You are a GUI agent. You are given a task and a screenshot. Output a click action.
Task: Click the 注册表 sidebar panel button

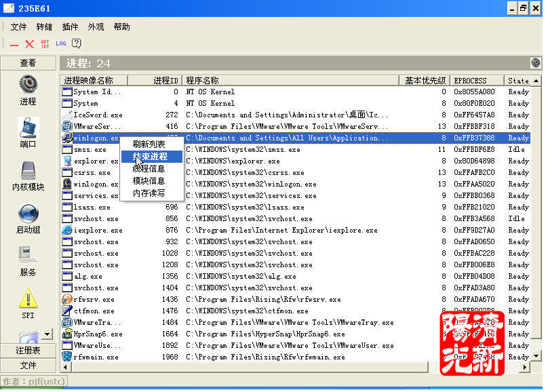click(x=28, y=351)
